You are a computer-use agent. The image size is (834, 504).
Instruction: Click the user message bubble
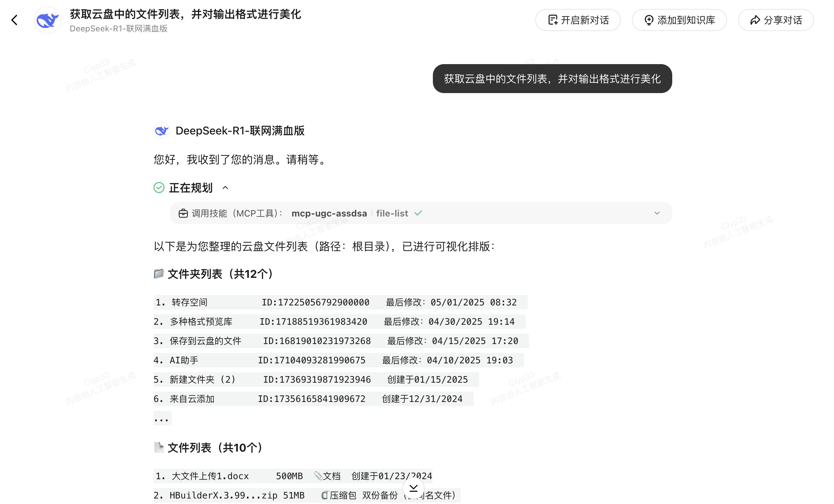coord(552,79)
